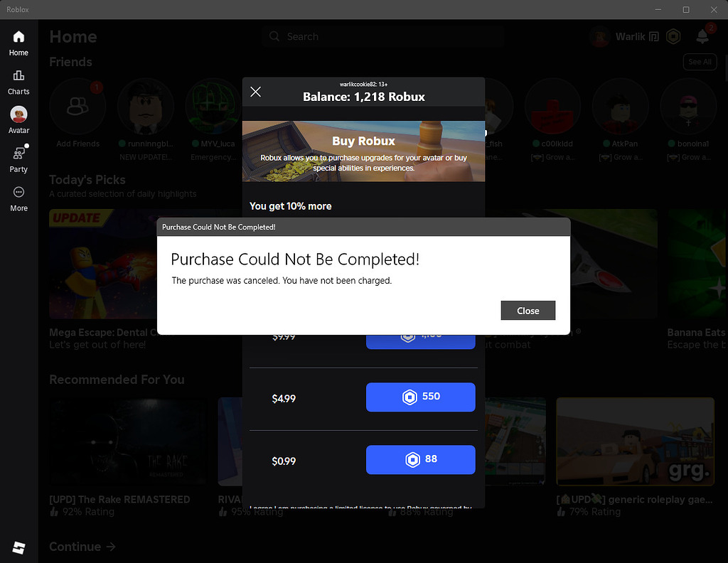Click the Roblox logo at sidebar bottom
This screenshot has width=728, height=563.
[18, 547]
